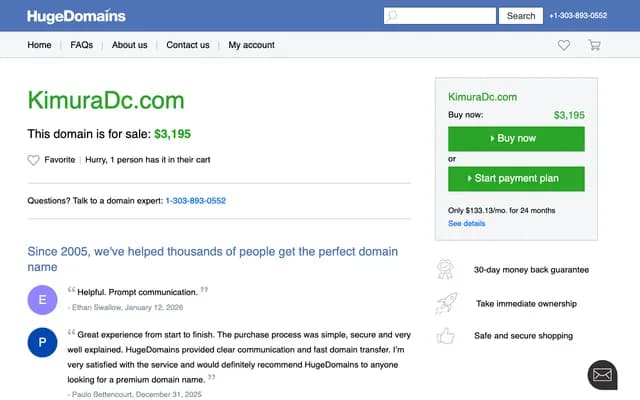This screenshot has width=640, height=400.
Task: Open the About us menu item
Action: [x=129, y=45]
